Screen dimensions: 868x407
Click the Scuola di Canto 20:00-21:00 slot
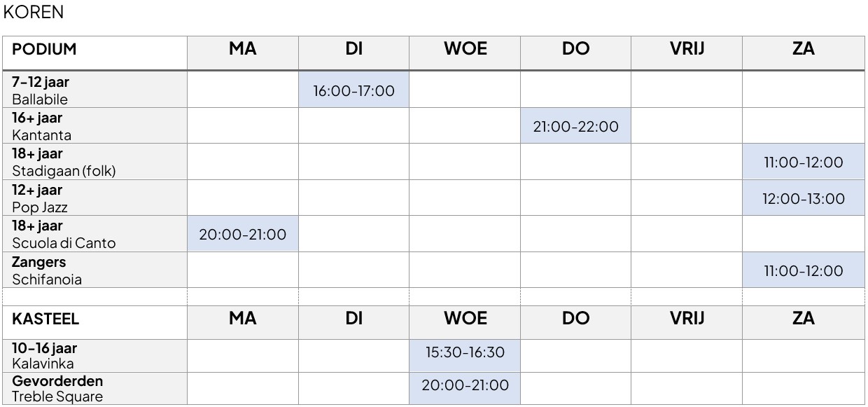(x=243, y=235)
